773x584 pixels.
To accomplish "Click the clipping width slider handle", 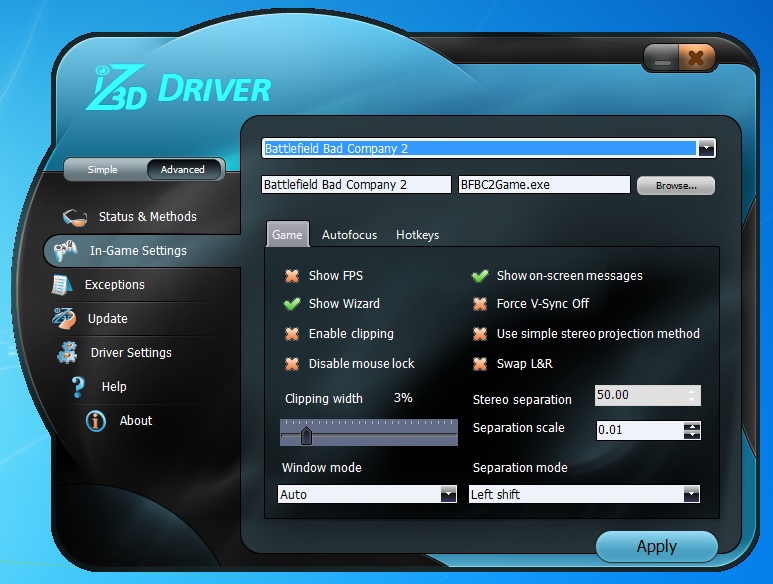I will tap(306, 436).
